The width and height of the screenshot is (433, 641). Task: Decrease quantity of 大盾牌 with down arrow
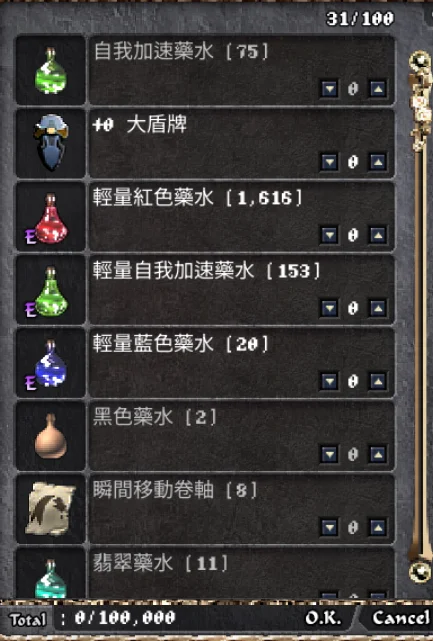pyautogui.click(x=329, y=162)
